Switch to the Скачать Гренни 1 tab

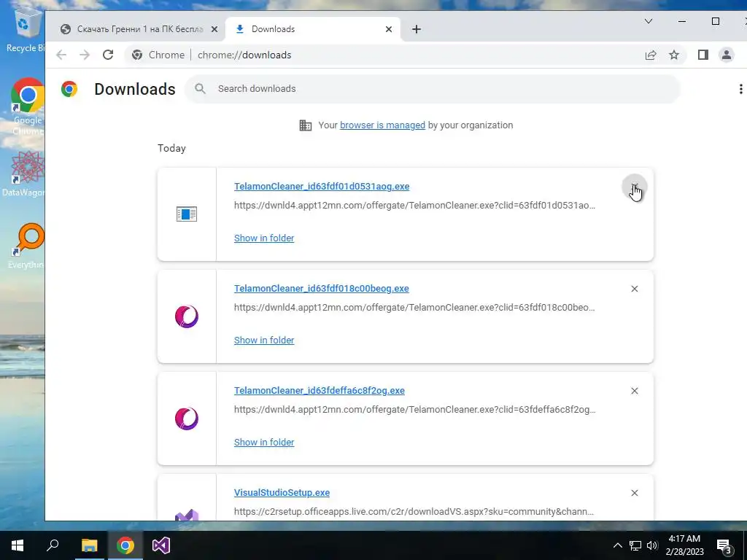[x=138, y=29]
